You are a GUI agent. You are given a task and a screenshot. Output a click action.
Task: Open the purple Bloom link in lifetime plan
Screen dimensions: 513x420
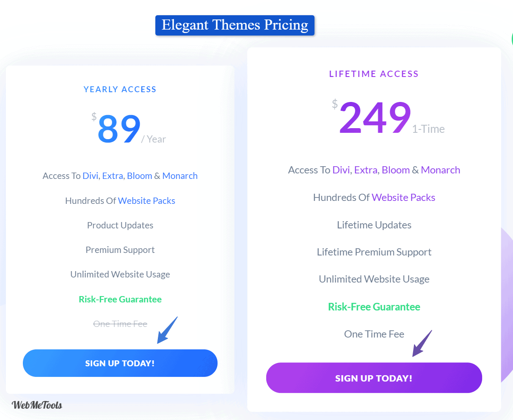pos(396,170)
